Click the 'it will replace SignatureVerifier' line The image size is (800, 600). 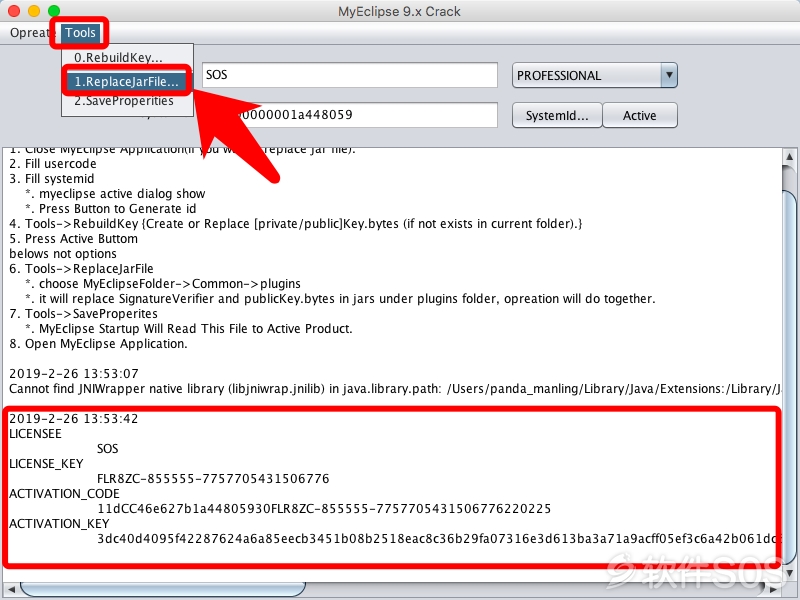pos(340,298)
